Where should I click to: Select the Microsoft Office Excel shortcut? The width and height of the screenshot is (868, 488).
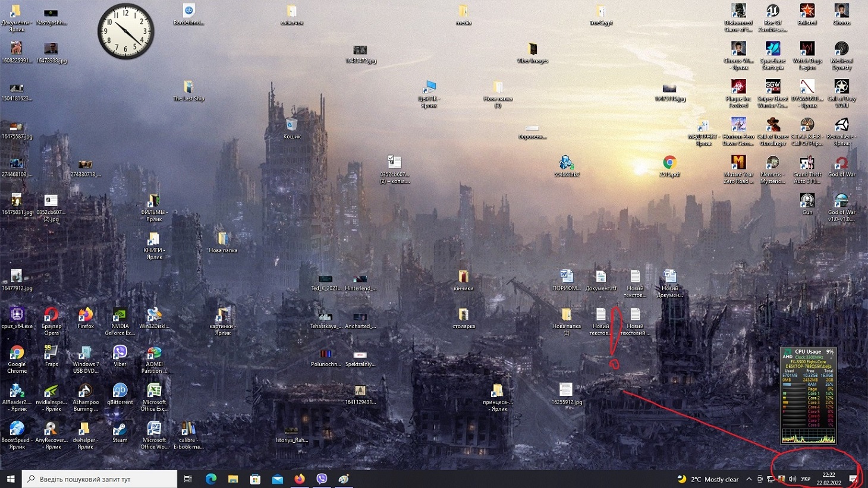point(154,398)
